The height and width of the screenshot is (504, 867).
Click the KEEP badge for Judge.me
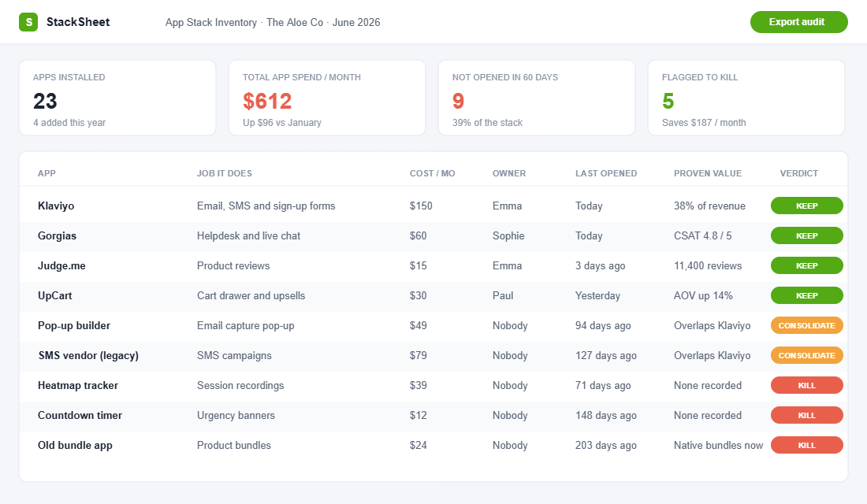click(x=807, y=265)
